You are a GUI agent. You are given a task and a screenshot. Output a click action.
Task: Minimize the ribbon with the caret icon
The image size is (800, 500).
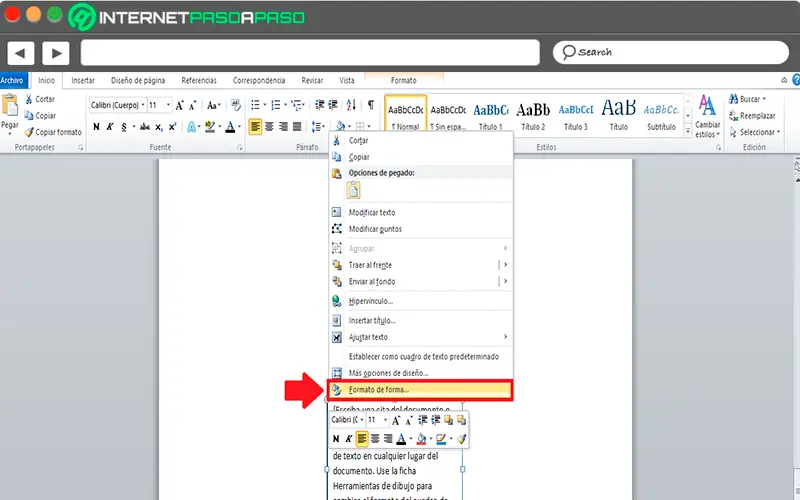(x=784, y=80)
